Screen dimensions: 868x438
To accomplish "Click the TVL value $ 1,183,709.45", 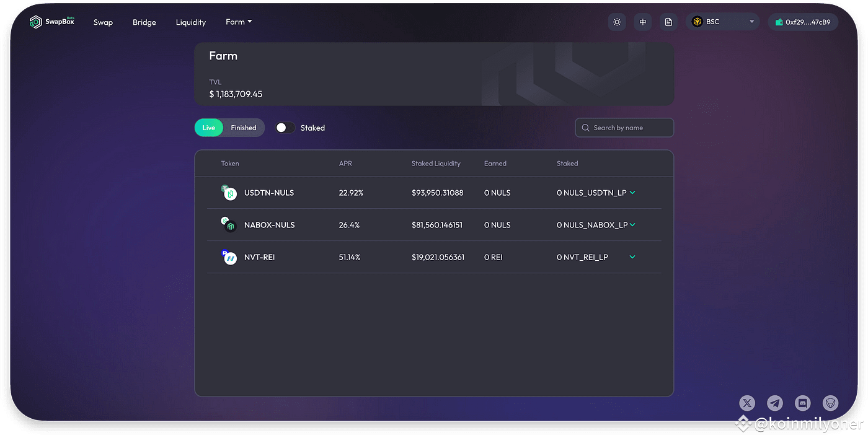I will 236,94.
